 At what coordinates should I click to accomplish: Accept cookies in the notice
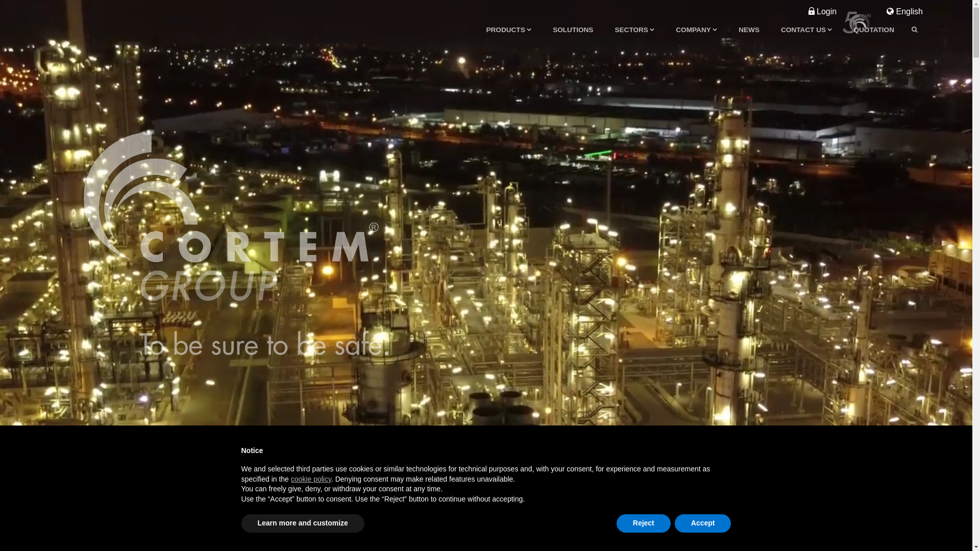tap(703, 523)
